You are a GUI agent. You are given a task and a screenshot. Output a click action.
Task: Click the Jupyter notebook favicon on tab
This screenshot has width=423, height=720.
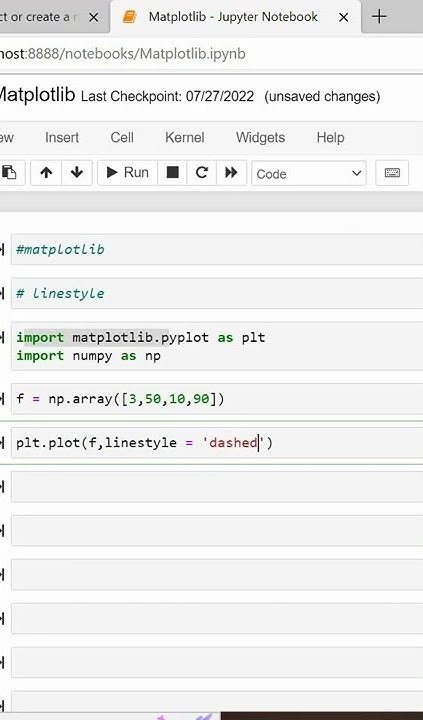point(130,17)
